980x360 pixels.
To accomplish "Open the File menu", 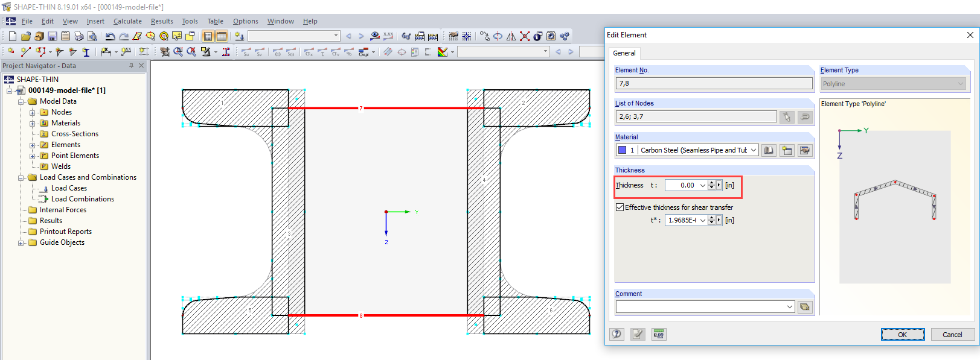I will (x=27, y=21).
